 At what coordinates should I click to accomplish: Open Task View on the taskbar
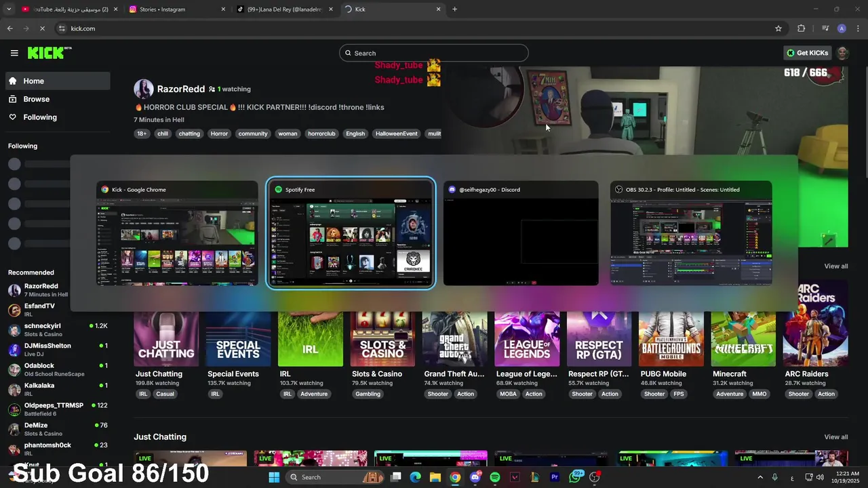point(396,477)
